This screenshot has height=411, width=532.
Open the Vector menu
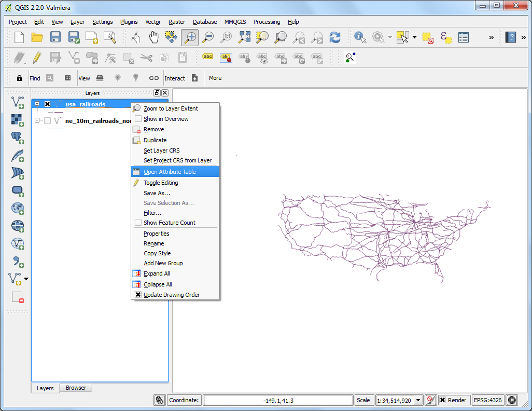(x=153, y=22)
